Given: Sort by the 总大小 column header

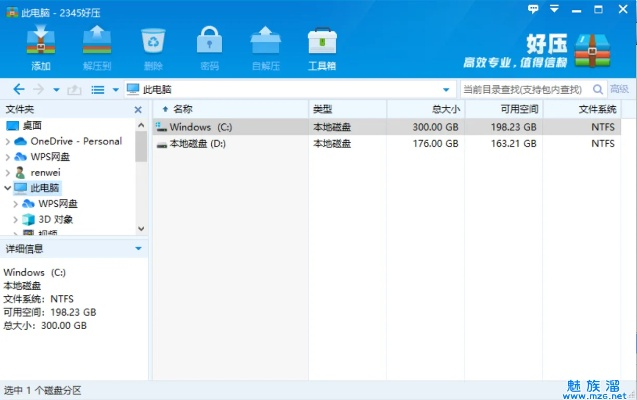Looking at the screenshot, I should click(426, 109).
